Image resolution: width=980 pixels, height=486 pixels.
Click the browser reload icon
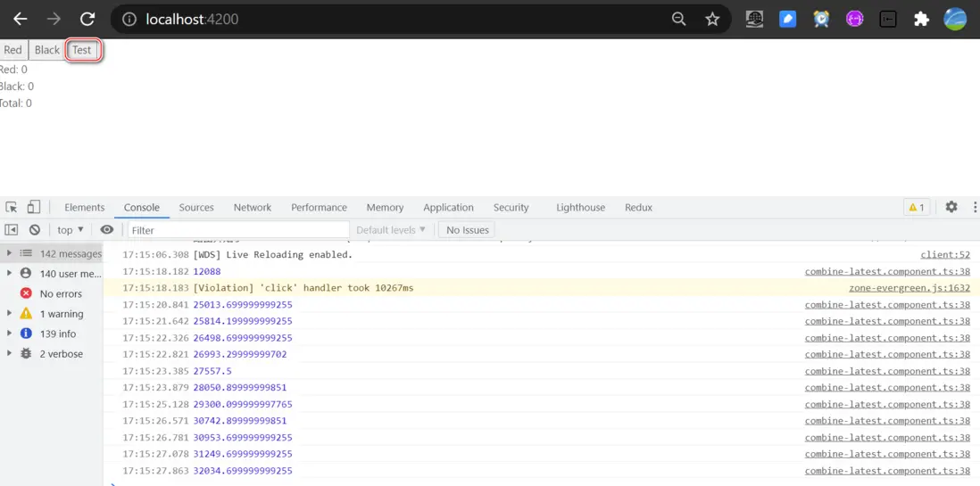(87, 19)
